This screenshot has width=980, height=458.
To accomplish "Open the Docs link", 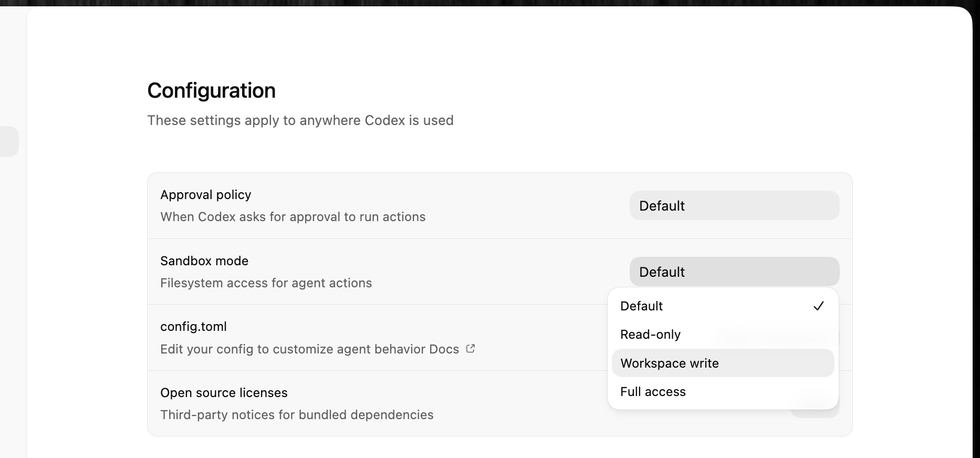I will click(x=444, y=349).
